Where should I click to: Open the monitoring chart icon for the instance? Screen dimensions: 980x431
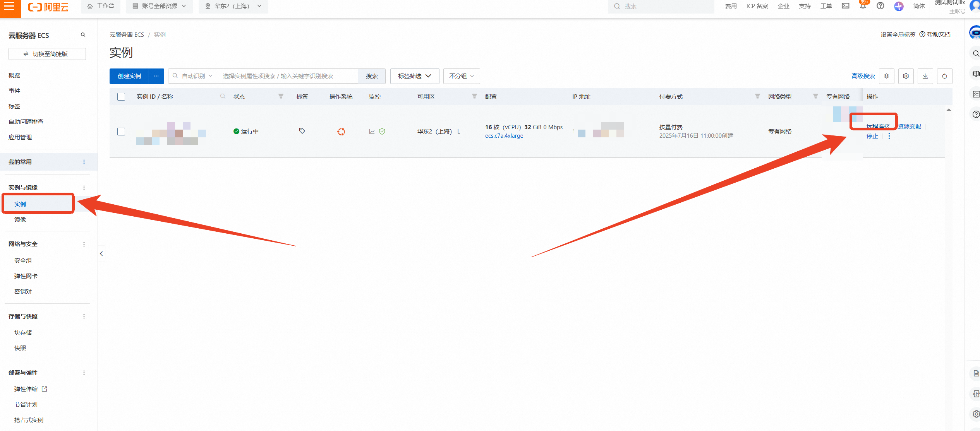coord(372,132)
